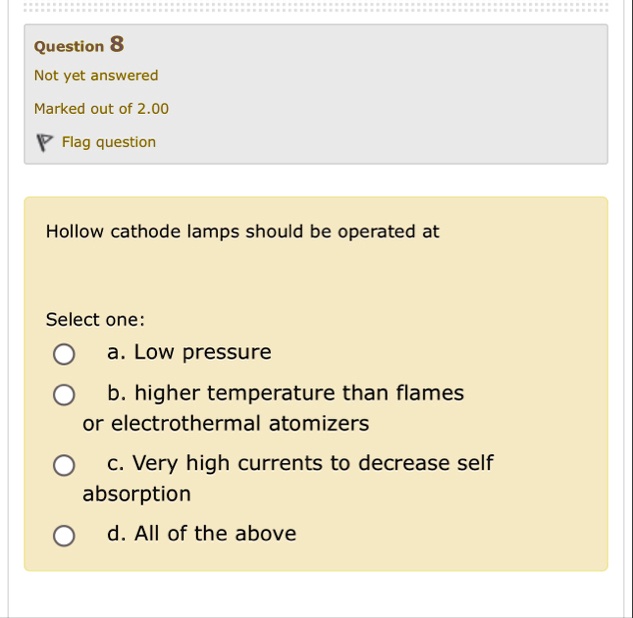
Task: Click the 'Select one:' prompt
Action: click(x=95, y=320)
